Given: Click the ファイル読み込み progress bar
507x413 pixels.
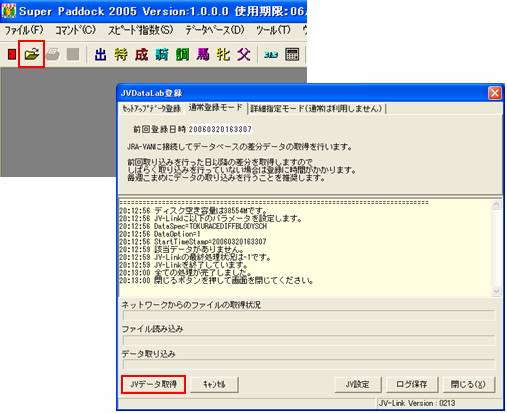Looking at the screenshot, I should 309,340.
